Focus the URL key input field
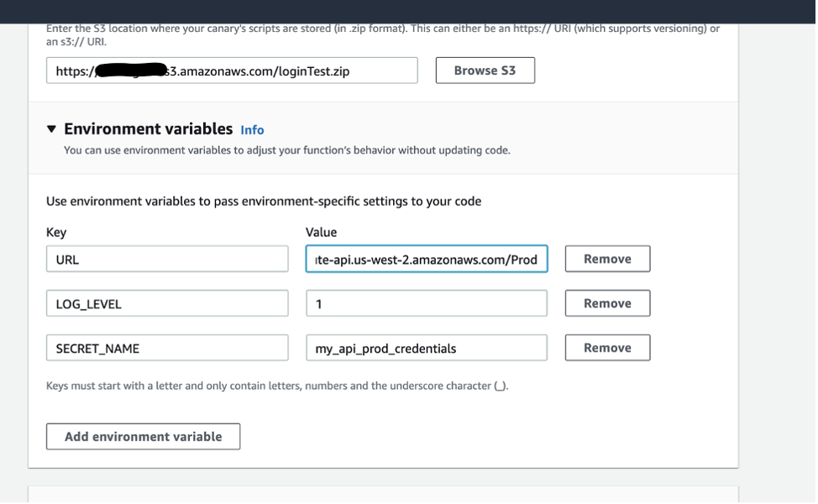818x504 pixels. coord(166,259)
